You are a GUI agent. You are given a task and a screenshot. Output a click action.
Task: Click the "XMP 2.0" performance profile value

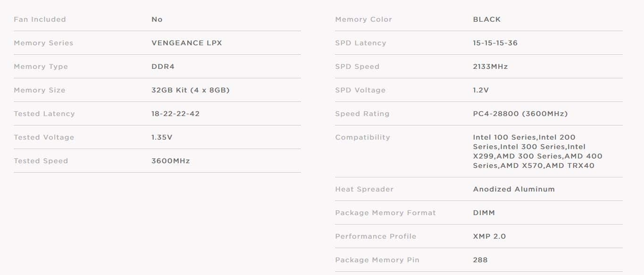pyautogui.click(x=489, y=236)
